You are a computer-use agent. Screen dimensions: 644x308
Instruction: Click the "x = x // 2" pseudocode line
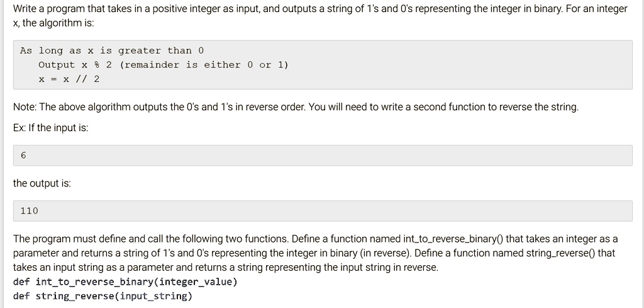point(69,79)
